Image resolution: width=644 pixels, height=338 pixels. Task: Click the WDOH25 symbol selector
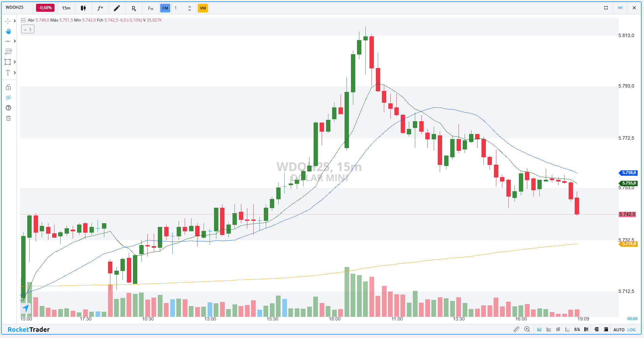click(x=15, y=7)
